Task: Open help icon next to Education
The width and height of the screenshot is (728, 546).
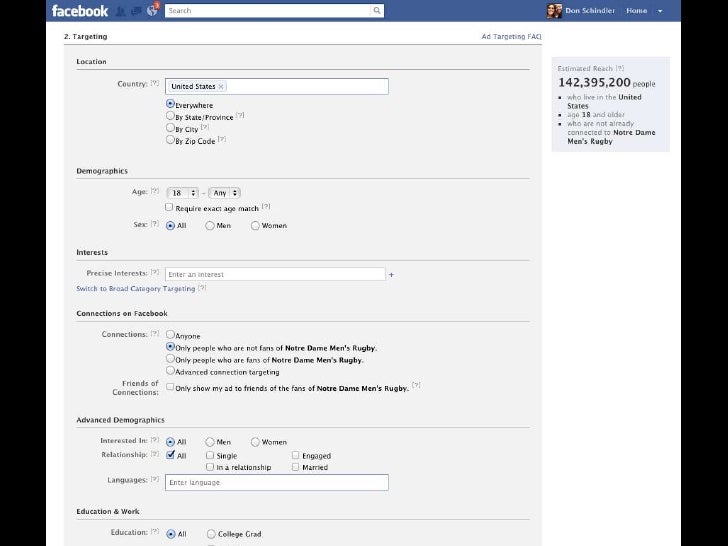Action: pos(155,532)
